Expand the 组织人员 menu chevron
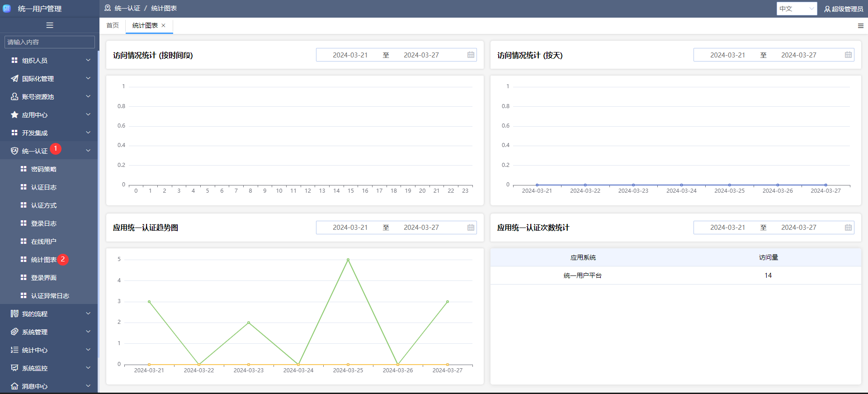The height and width of the screenshot is (394, 868). click(x=88, y=60)
